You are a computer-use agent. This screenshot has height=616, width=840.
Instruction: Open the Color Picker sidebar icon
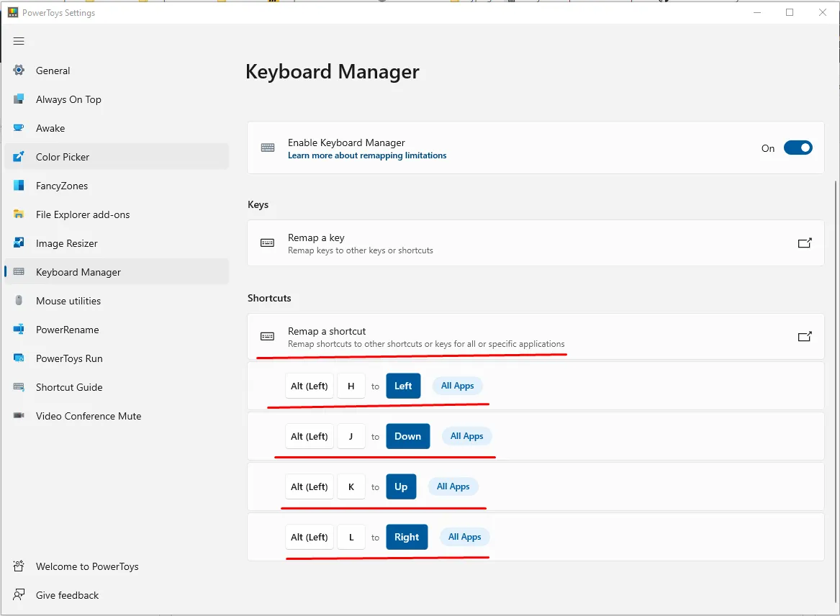19,157
